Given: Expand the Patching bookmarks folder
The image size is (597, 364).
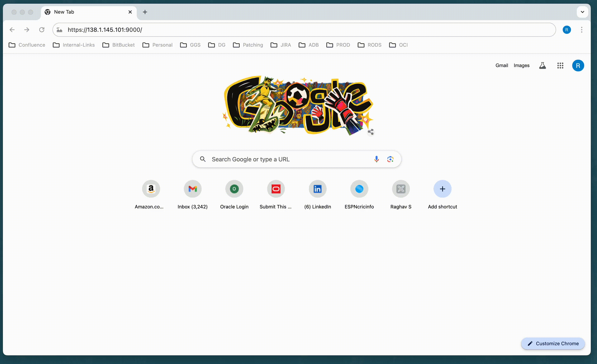Looking at the screenshot, I should (x=248, y=45).
